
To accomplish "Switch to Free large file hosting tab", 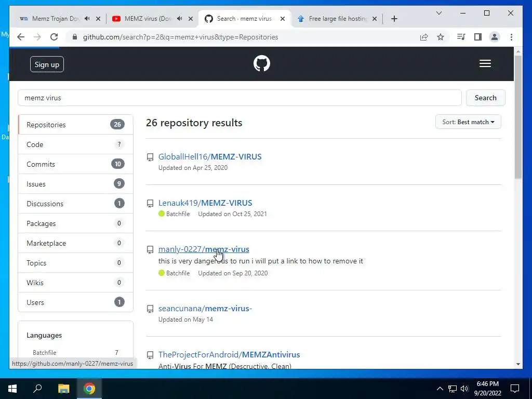I will pos(338,19).
